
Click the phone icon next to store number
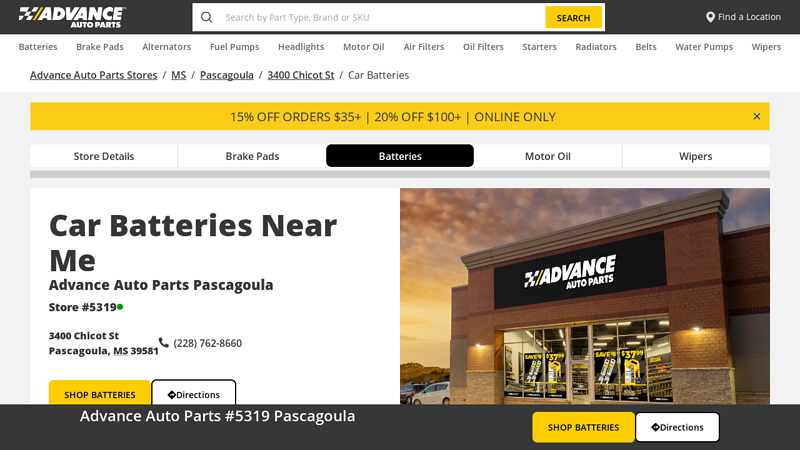tap(164, 342)
